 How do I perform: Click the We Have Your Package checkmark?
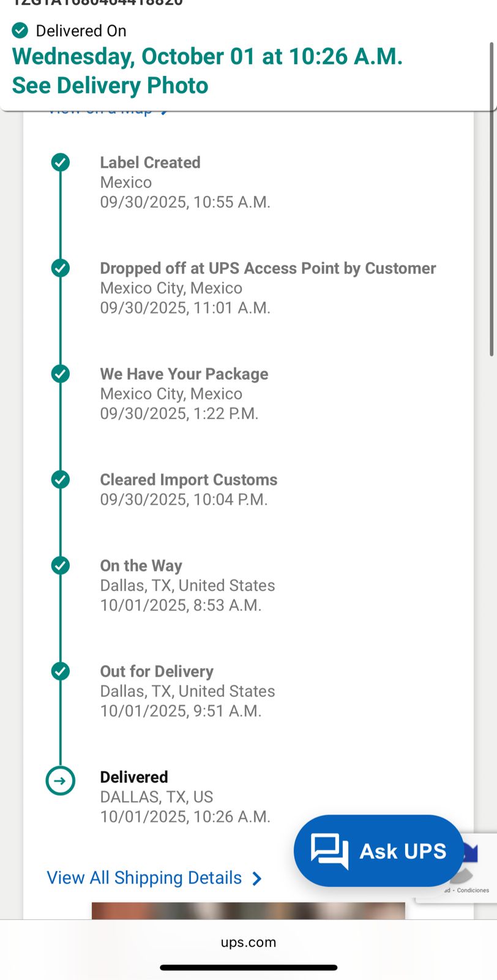point(60,374)
